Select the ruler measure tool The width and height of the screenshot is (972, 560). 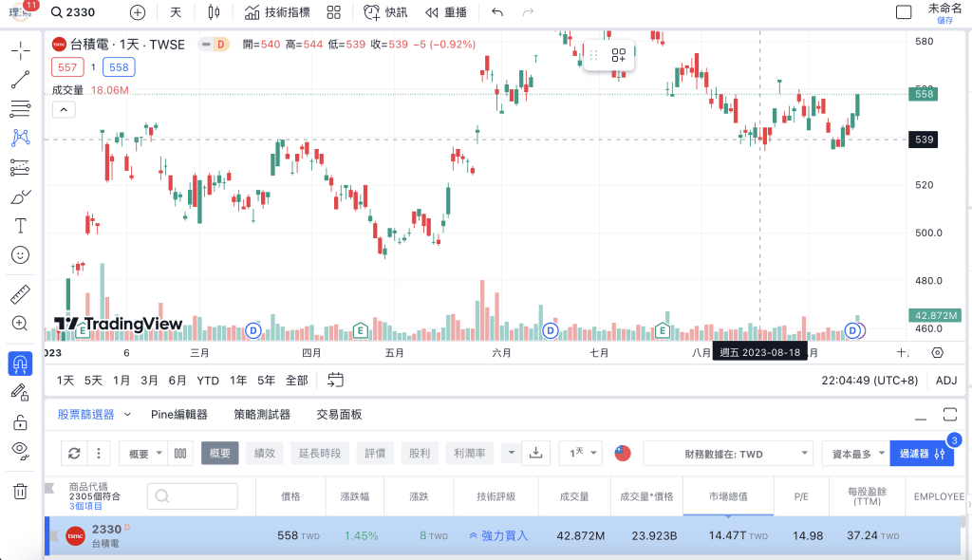click(x=20, y=294)
